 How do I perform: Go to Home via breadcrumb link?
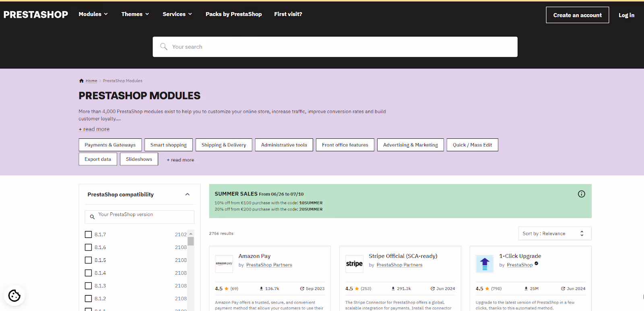click(91, 81)
